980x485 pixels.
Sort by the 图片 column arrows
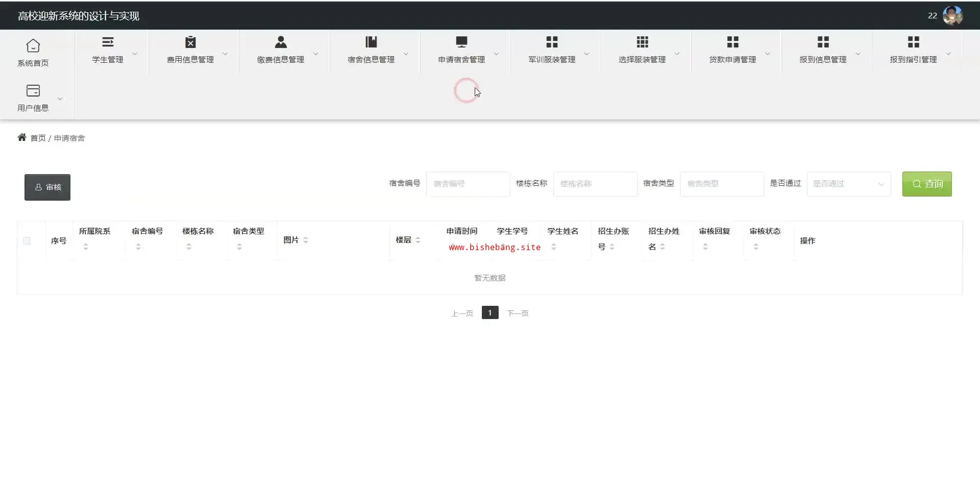pyautogui.click(x=306, y=240)
